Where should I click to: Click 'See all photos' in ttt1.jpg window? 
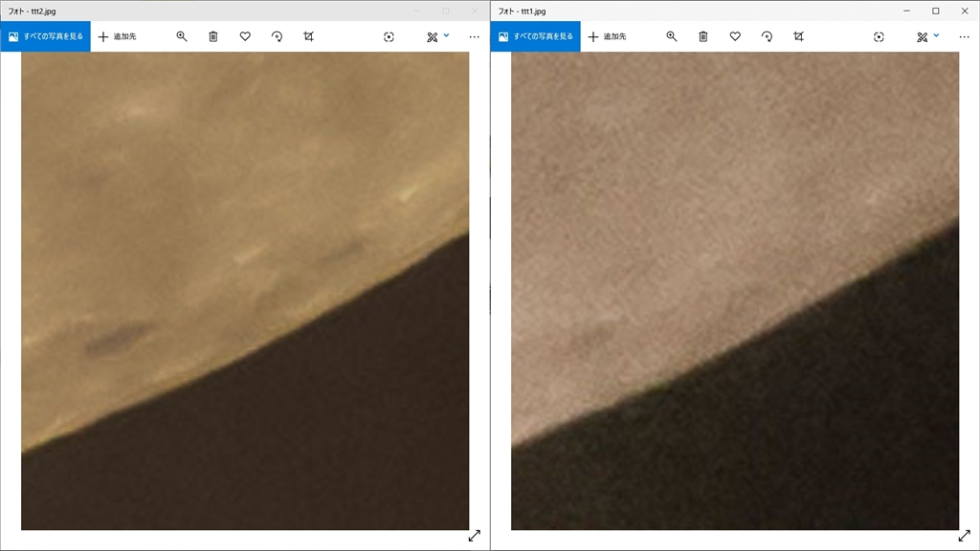536,36
